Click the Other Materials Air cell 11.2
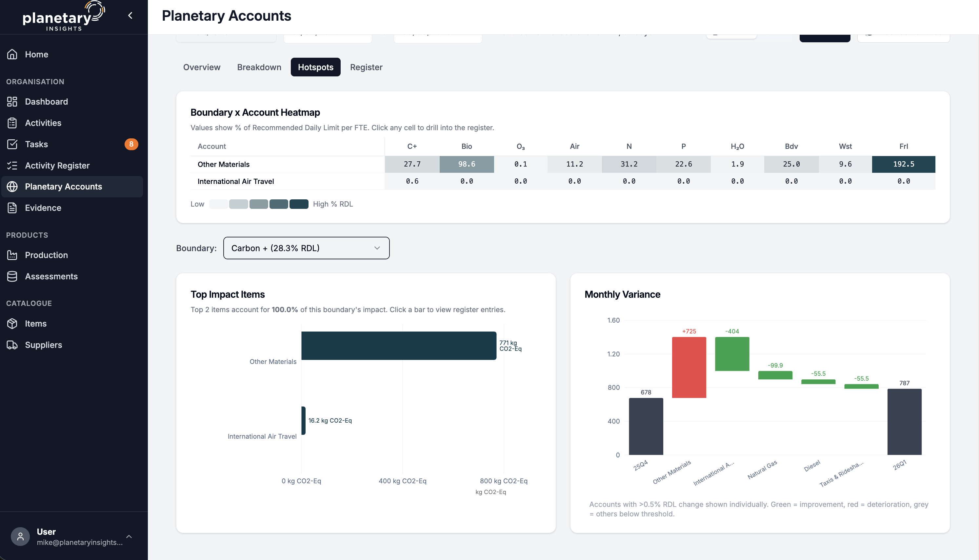The image size is (979, 560). (x=574, y=164)
